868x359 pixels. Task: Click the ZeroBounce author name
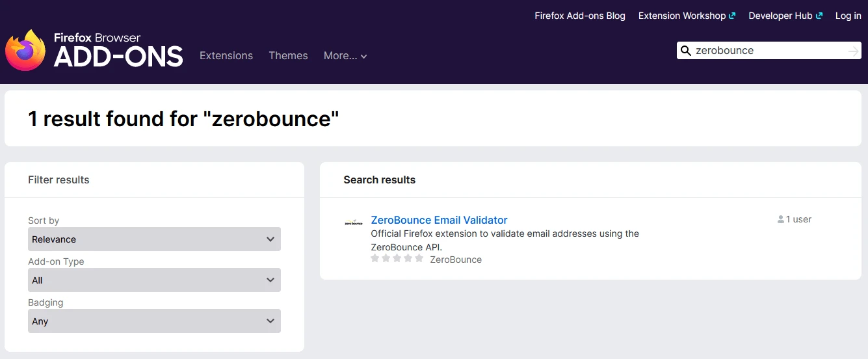[456, 259]
